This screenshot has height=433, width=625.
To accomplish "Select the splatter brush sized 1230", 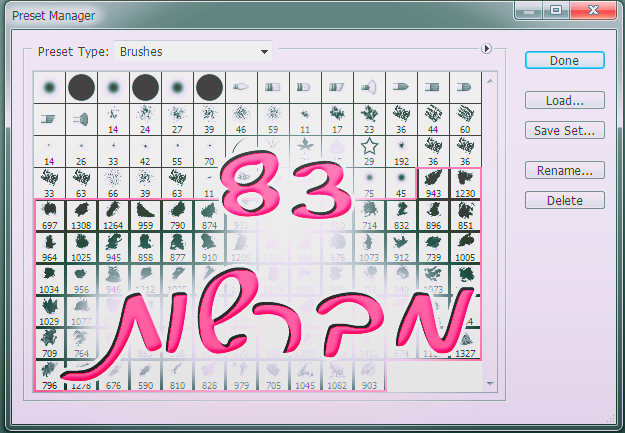I will coord(465,183).
